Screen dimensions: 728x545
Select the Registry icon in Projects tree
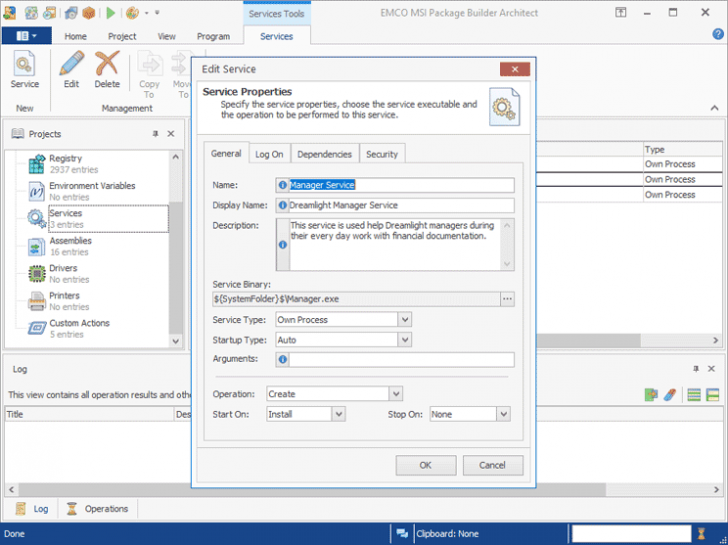click(x=37, y=164)
